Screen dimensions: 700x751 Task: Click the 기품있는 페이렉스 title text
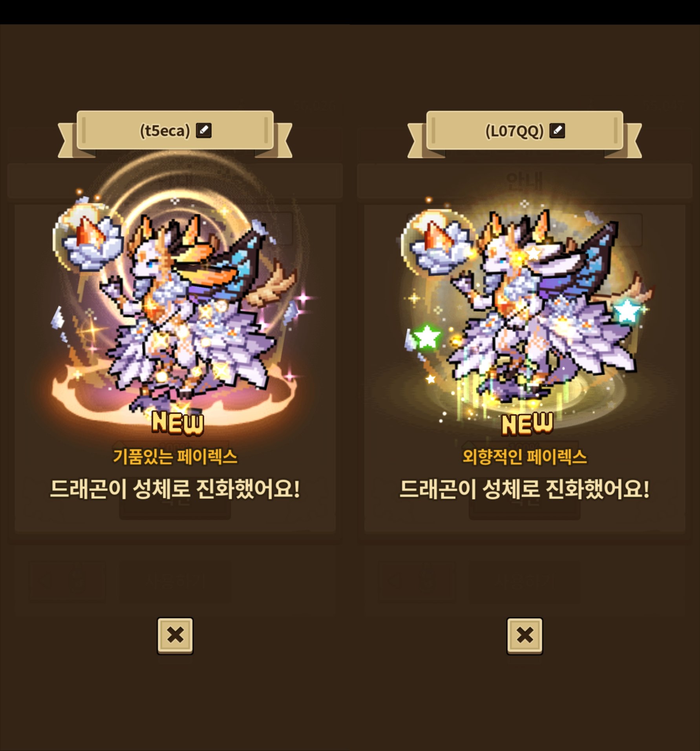coord(175,457)
